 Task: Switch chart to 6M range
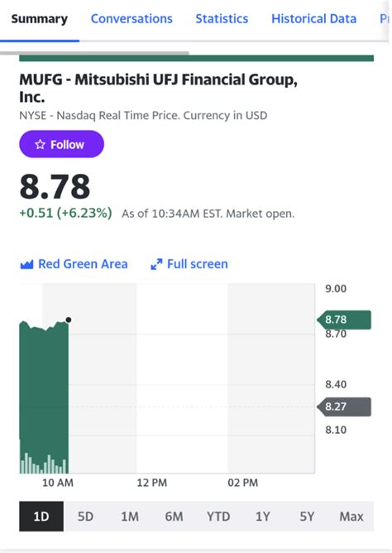coord(174,517)
